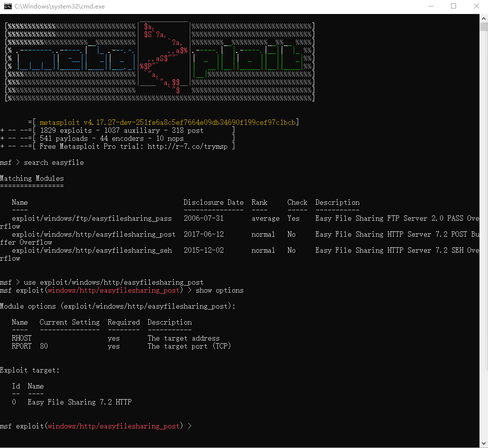488x448 pixels.
Task: Click 'The target address' description
Action: pos(184,338)
